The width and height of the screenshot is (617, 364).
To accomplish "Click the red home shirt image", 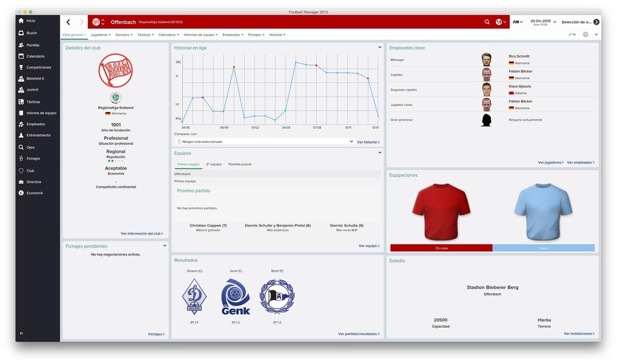I will pos(441,212).
